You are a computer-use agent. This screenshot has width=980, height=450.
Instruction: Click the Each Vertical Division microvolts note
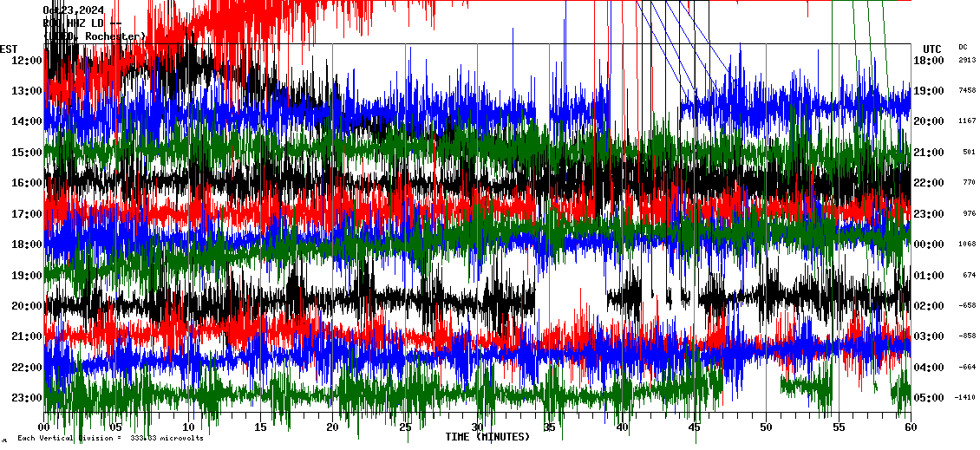point(110,438)
